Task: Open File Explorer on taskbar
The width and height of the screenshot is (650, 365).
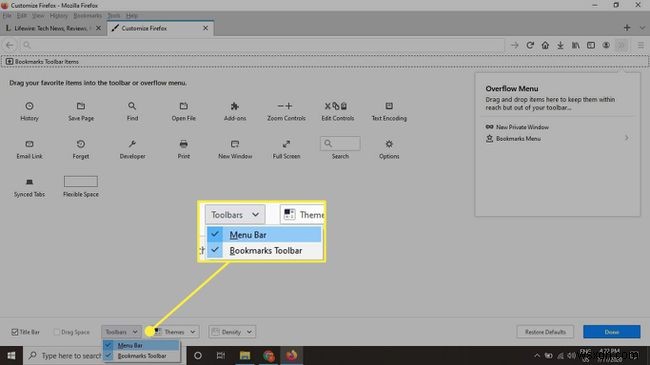Action: coord(245,356)
